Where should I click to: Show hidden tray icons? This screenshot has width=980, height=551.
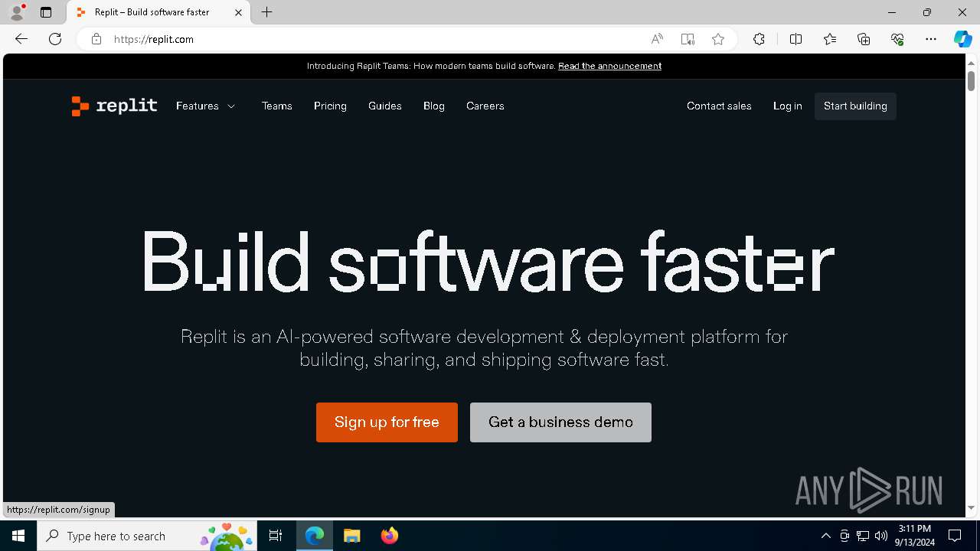825,536
